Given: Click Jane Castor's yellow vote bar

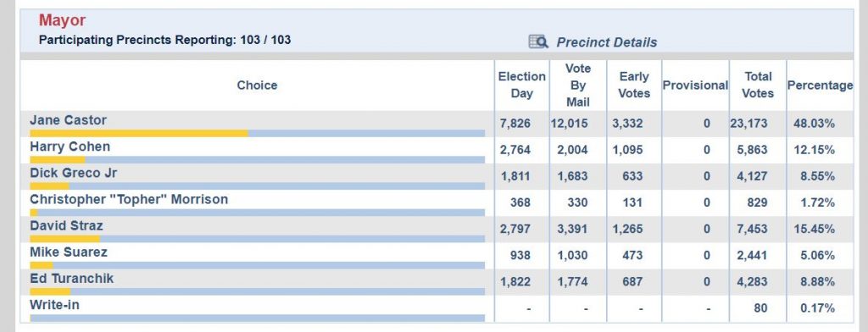Looking at the screenshot, I should point(139,133).
